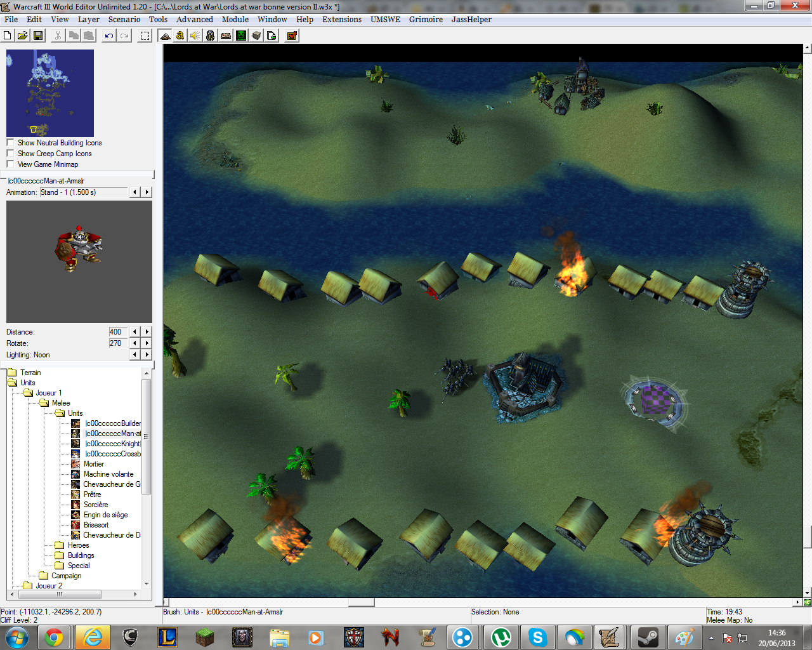This screenshot has height=650, width=812.
Task: Open the Campaign Editor icon
Action: tap(226, 36)
